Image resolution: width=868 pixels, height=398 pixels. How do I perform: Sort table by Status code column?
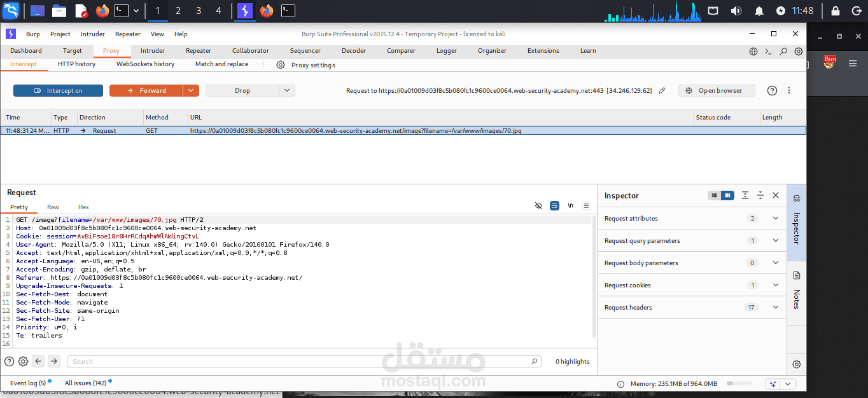727,118
